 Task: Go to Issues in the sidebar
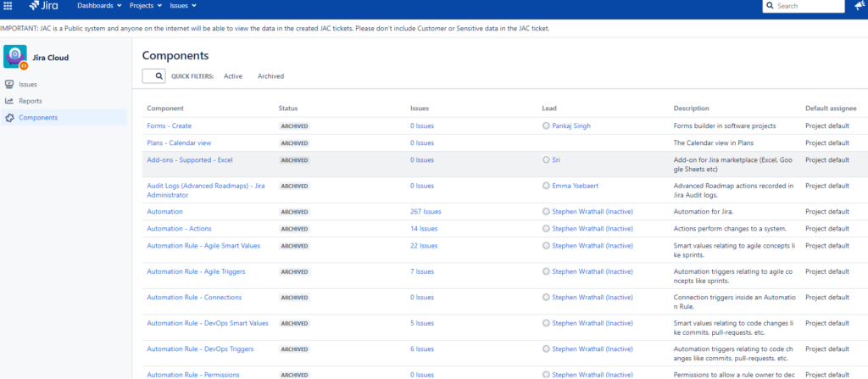click(28, 84)
